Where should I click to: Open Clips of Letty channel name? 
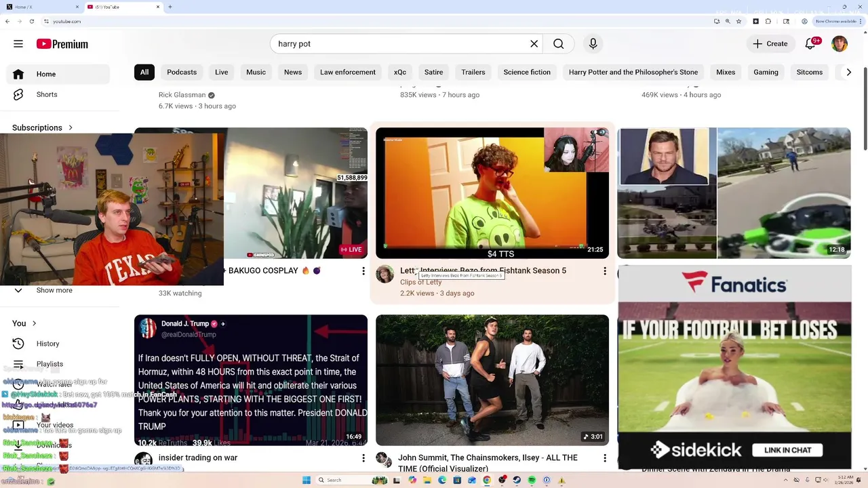pyautogui.click(x=420, y=283)
